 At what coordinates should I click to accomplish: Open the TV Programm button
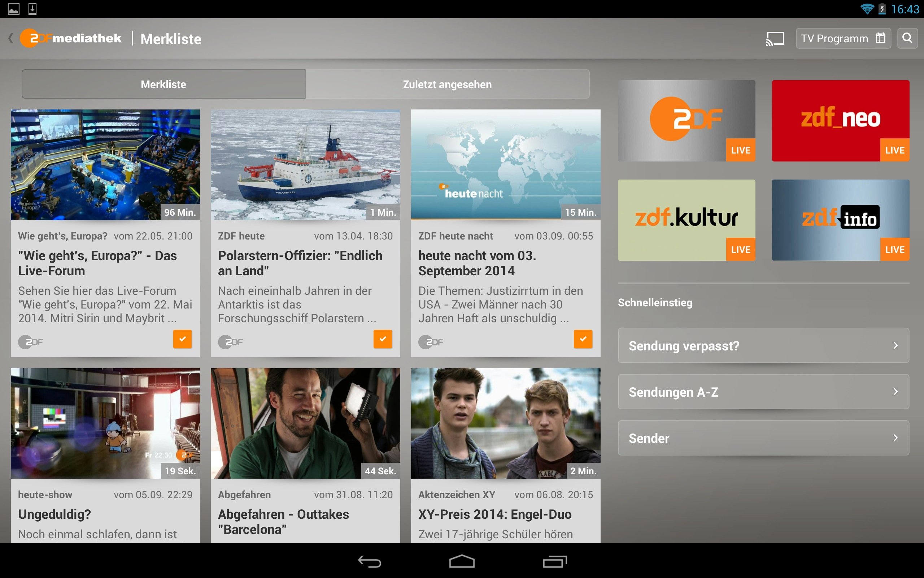tap(843, 38)
